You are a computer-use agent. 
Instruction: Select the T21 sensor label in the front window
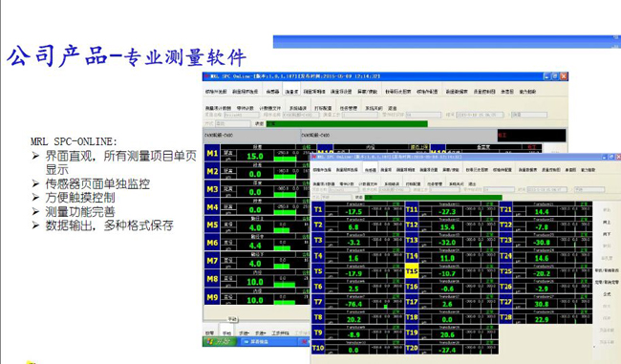(x=505, y=209)
